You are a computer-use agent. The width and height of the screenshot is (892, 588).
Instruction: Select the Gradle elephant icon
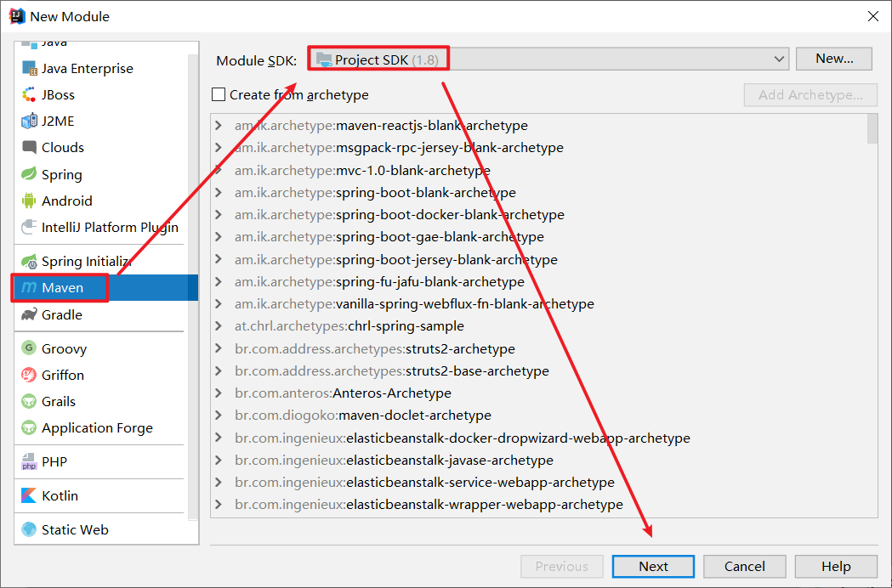[30, 314]
